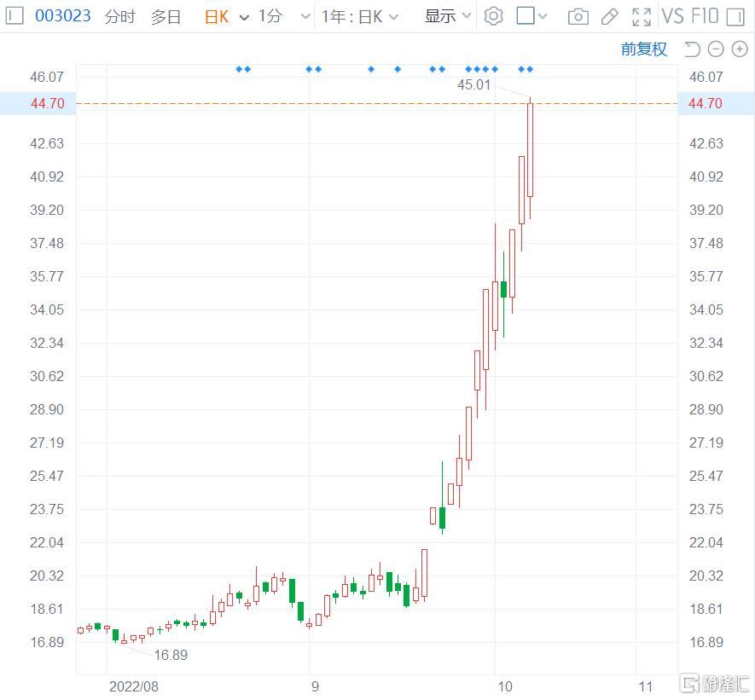
Task: Take a chart snapshot with the camera icon
Action: (578, 17)
